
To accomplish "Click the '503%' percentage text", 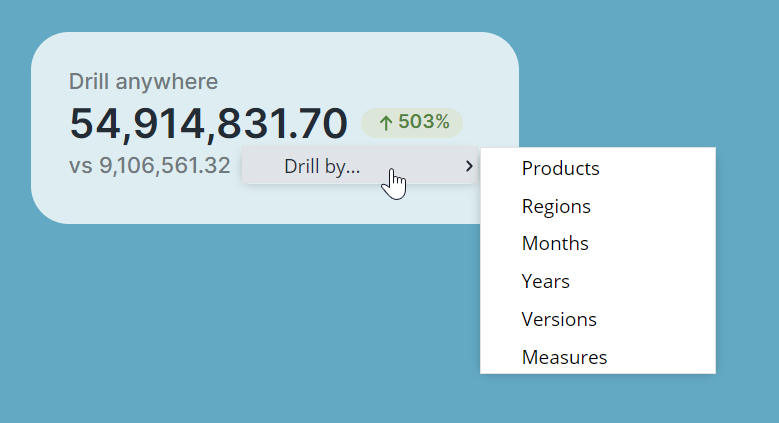I will click(x=423, y=123).
